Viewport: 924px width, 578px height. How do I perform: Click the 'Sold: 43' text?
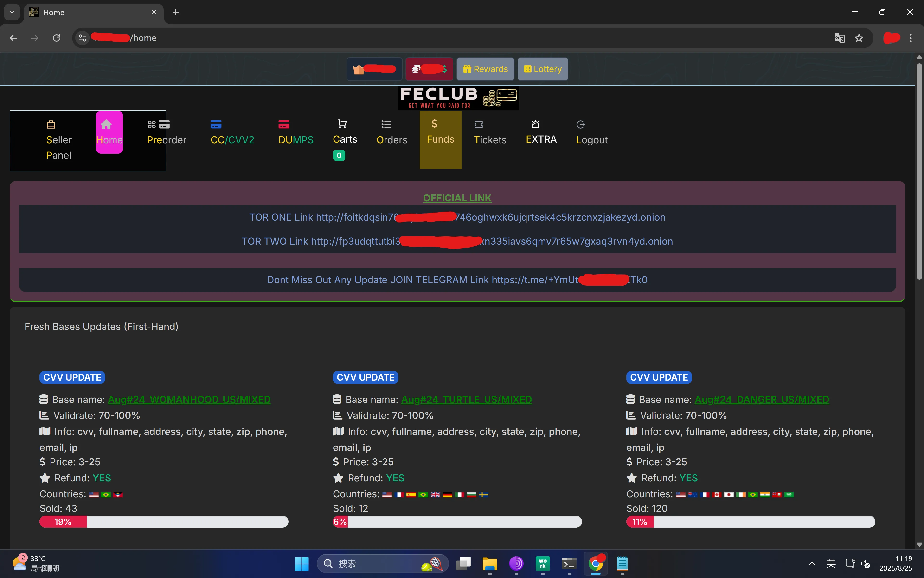click(58, 508)
